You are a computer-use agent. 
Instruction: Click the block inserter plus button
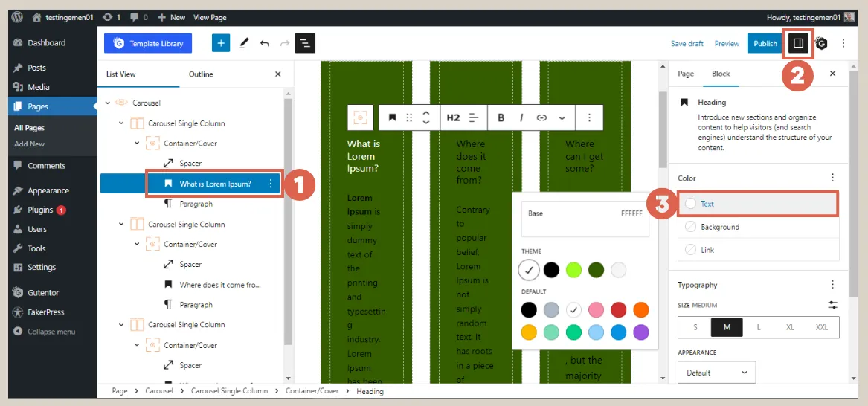(x=221, y=43)
